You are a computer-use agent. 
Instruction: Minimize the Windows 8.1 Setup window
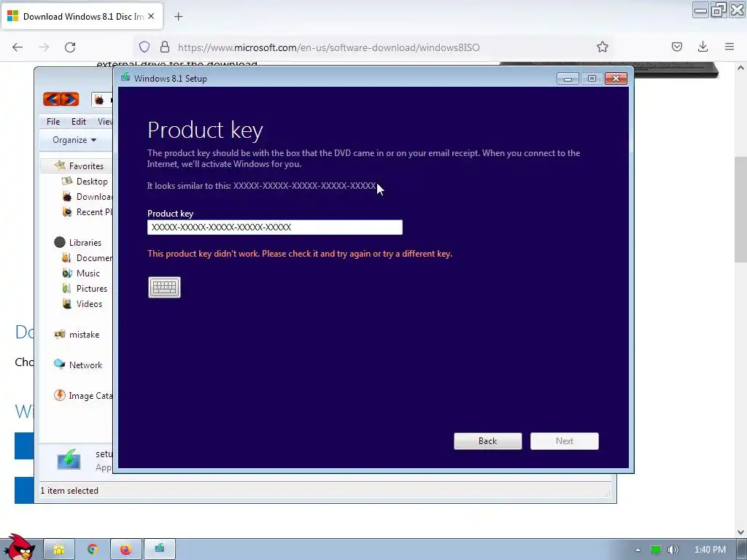568,79
